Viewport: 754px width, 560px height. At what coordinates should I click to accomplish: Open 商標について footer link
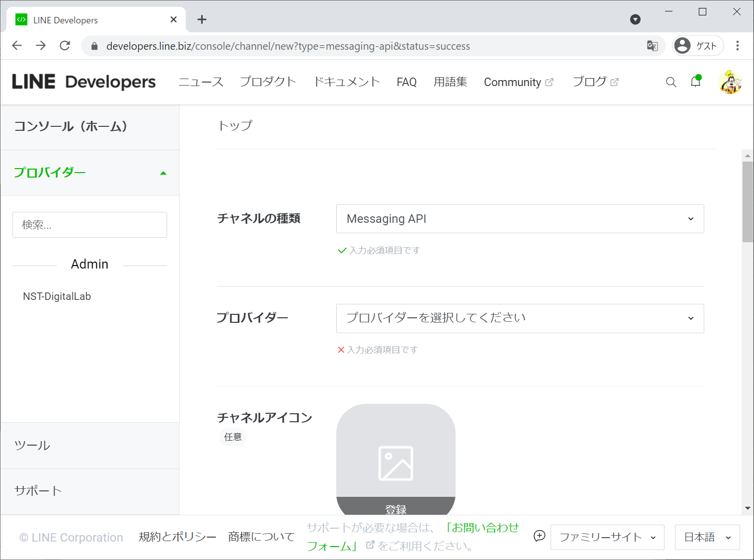[x=262, y=537]
